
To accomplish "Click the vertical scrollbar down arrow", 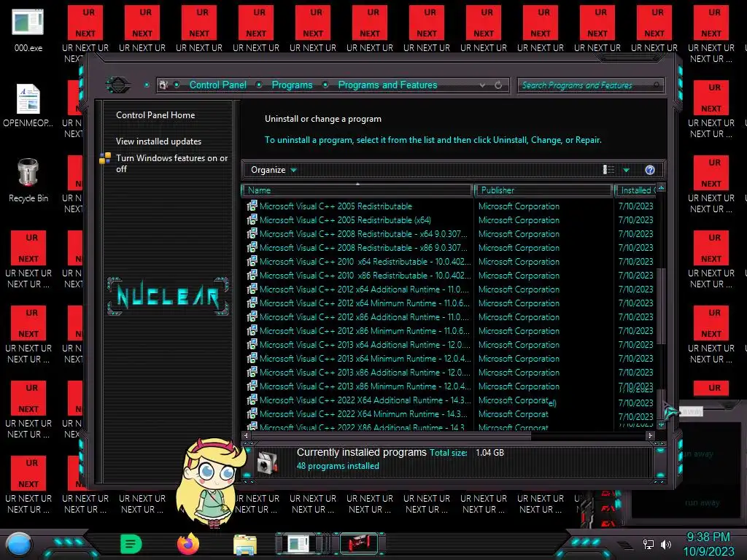I will [x=661, y=424].
